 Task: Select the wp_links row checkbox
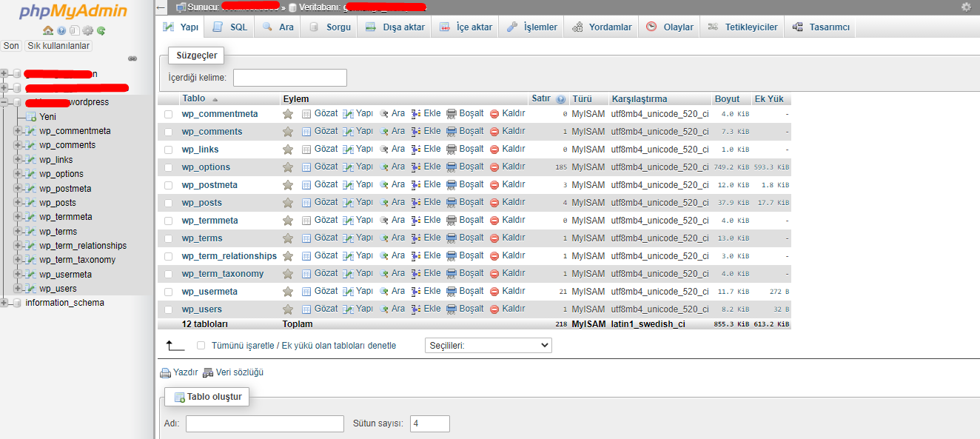click(x=169, y=150)
